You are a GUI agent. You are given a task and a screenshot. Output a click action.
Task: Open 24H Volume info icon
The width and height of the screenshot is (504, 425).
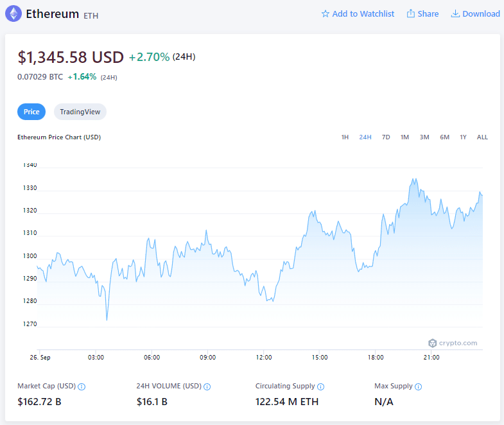pyautogui.click(x=207, y=386)
